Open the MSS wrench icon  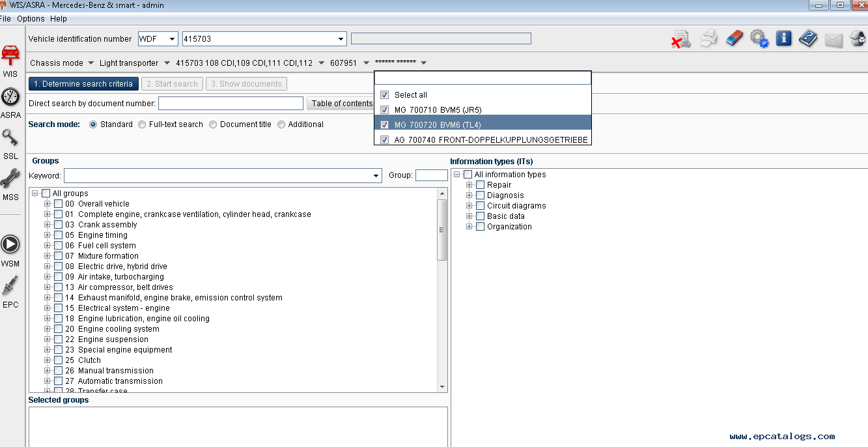(x=10, y=179)
